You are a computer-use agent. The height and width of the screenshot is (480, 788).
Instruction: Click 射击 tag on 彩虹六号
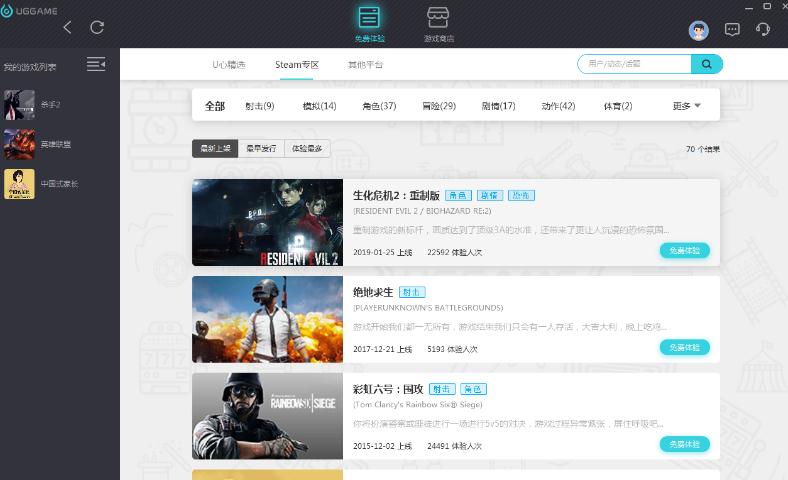[442, 389]
